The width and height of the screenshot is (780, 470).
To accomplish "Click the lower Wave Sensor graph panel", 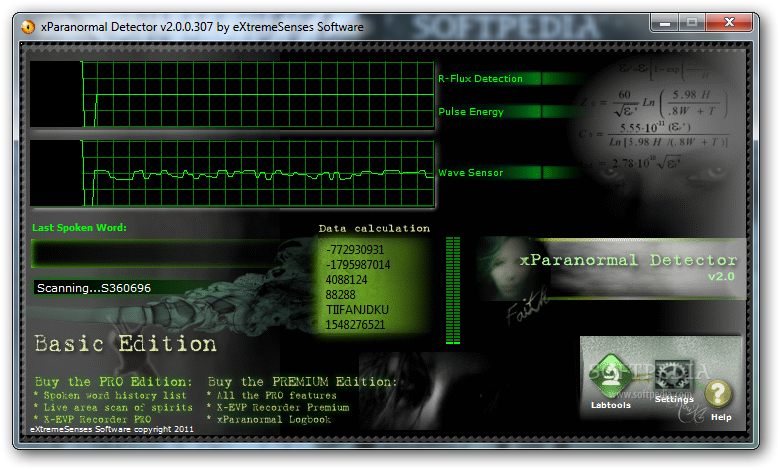I will coord(232,173).
